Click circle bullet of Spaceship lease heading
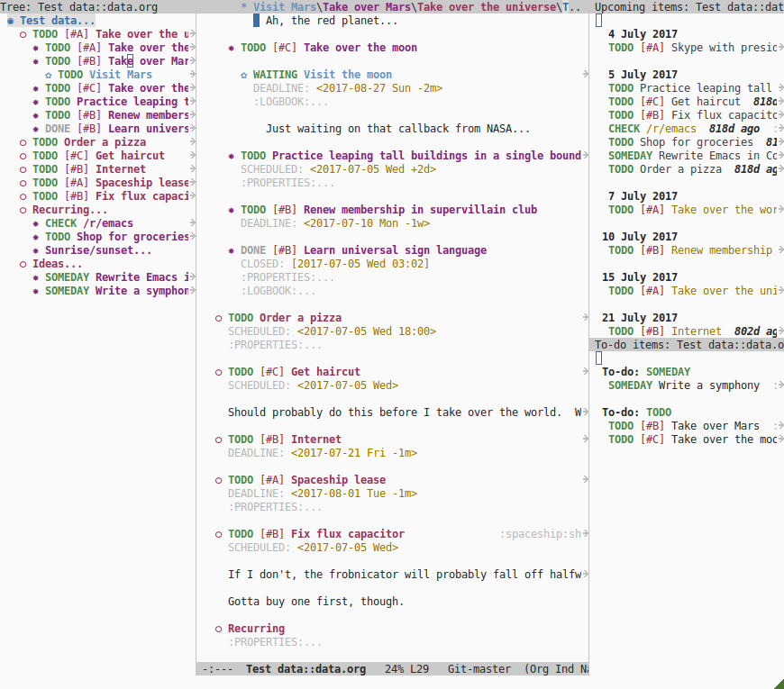Screen dimensions: 784x689 pyautogui.click(x=218, y=480)
